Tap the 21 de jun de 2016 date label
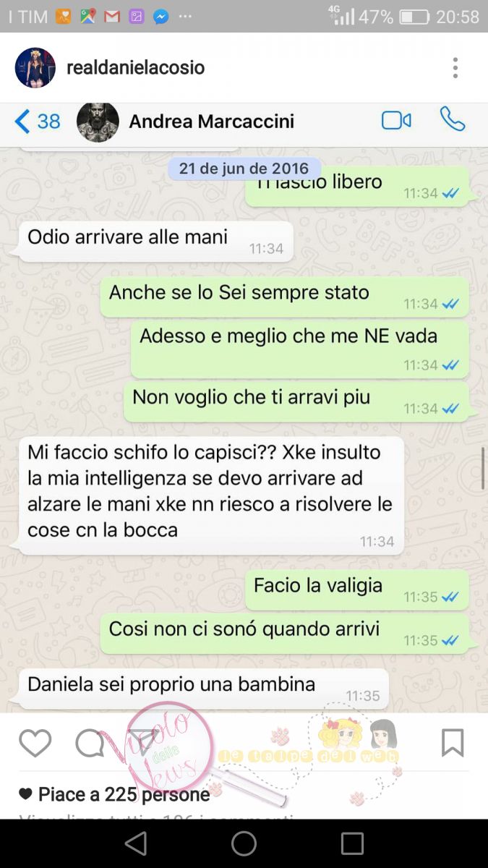This screenshot has height=868, width=488. pos(244,168)
